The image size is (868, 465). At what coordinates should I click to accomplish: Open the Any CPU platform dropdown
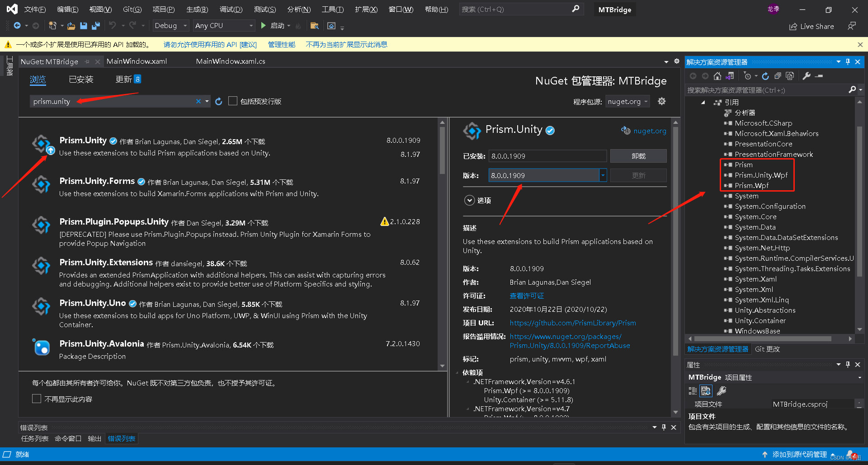[x=224, y=26]
